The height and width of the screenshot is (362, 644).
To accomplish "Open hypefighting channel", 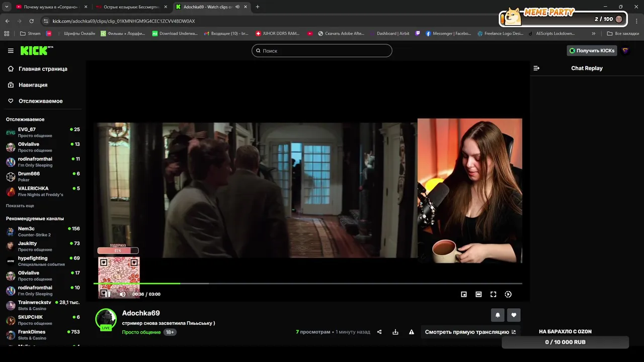I will click(x=43, y=261).
